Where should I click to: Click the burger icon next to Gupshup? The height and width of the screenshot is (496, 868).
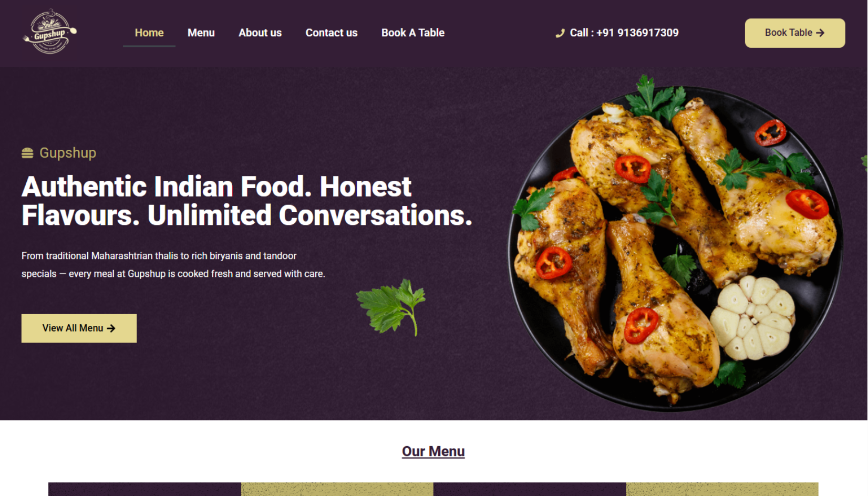pos(27,153)
